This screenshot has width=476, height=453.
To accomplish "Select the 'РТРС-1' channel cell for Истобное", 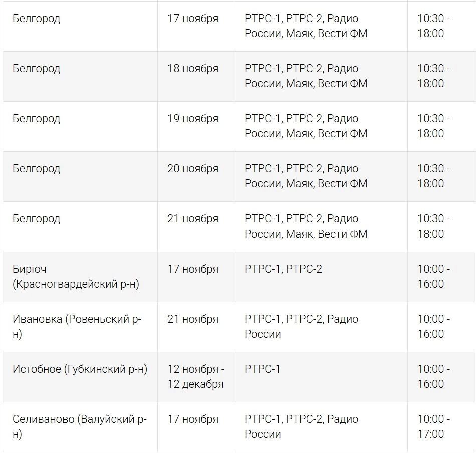I will [x=262, y=369].
